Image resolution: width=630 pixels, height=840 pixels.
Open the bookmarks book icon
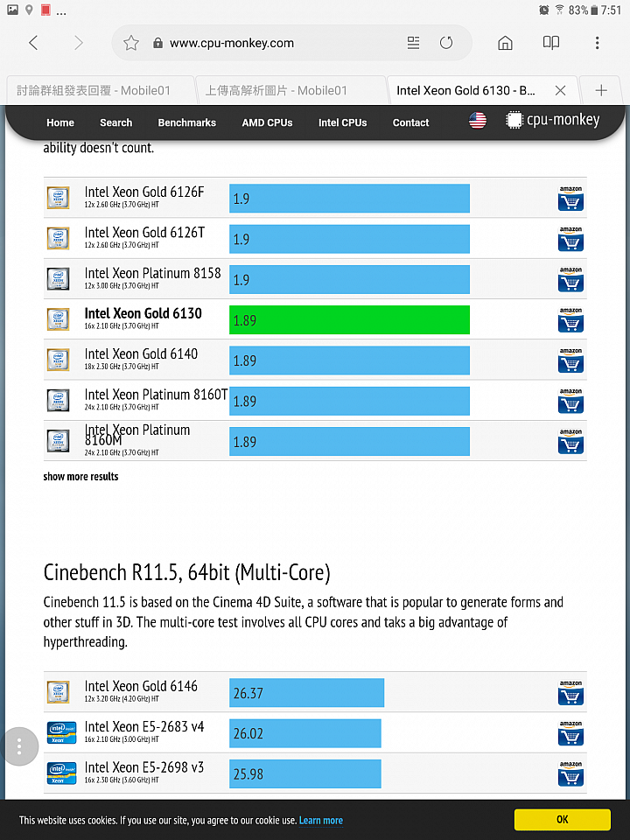(x=551, y=43)
